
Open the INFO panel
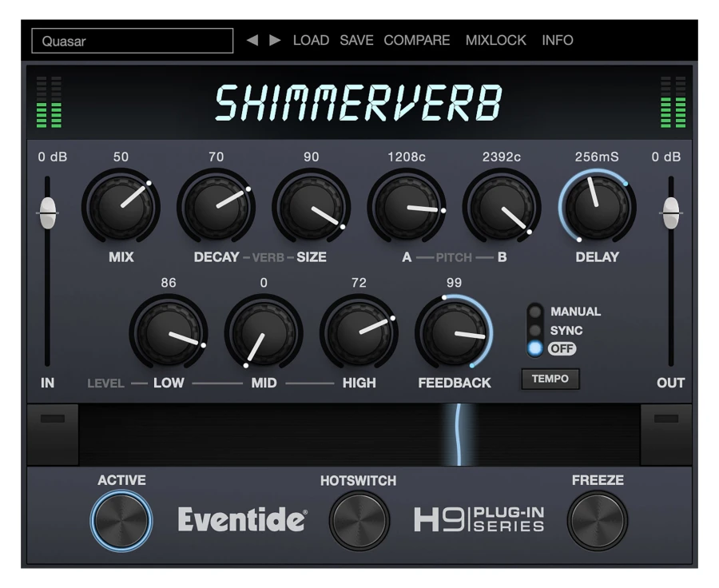pos(557,41)
